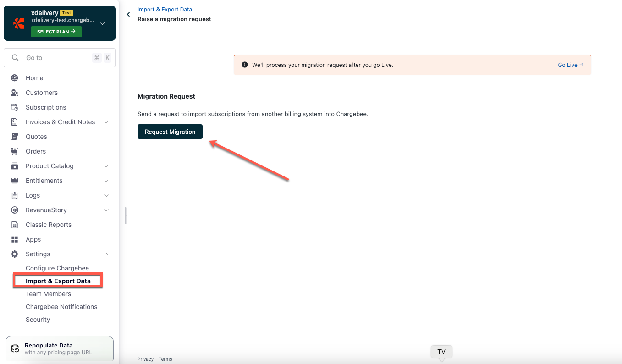The width and height of the screenshot is (622, 364).
Task: Open Settings via the gear icon
Action: pyautogui.click(x=15, y=254)
